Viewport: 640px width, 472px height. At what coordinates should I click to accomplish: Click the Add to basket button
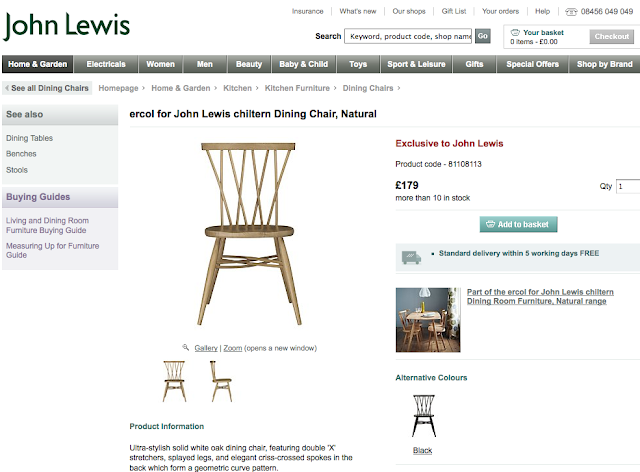tap(518, 224)
